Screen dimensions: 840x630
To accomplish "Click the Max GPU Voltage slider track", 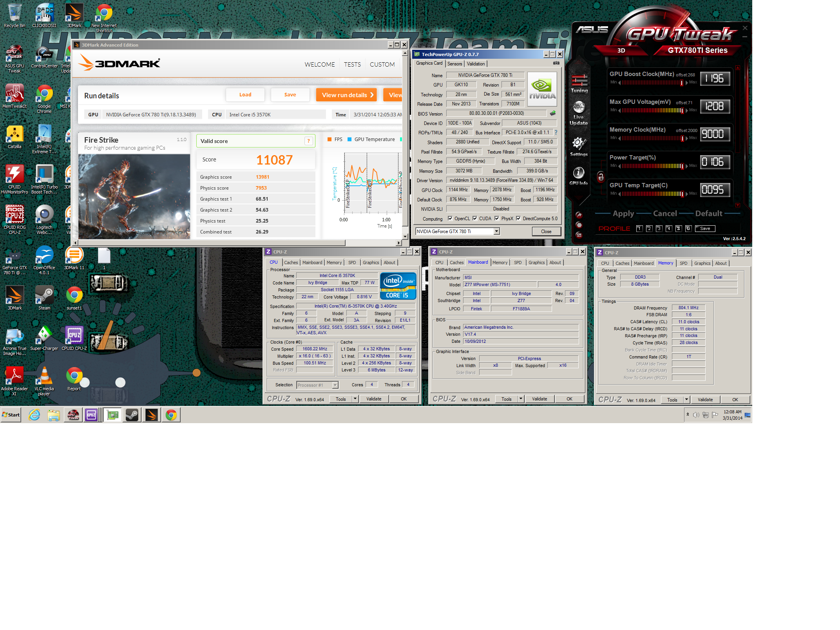I will tap(653, 110).
